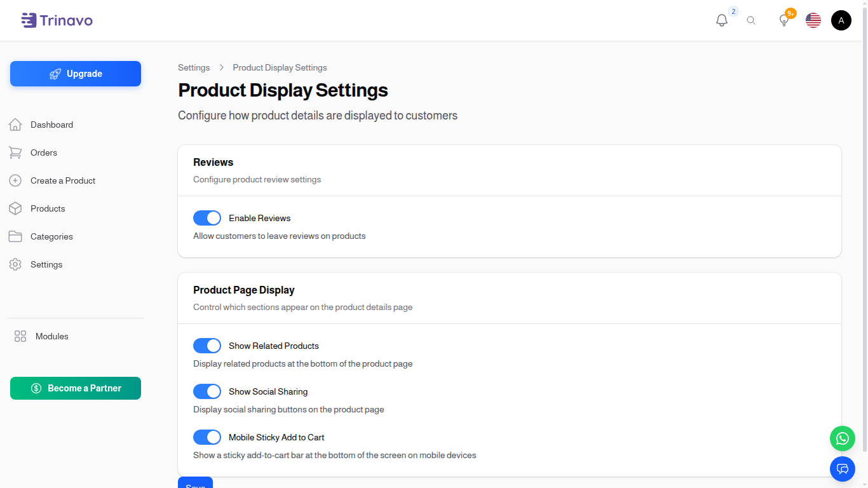Click the "Show Social Sharing" label
868x488 pixels.
(x=268, y=391)
